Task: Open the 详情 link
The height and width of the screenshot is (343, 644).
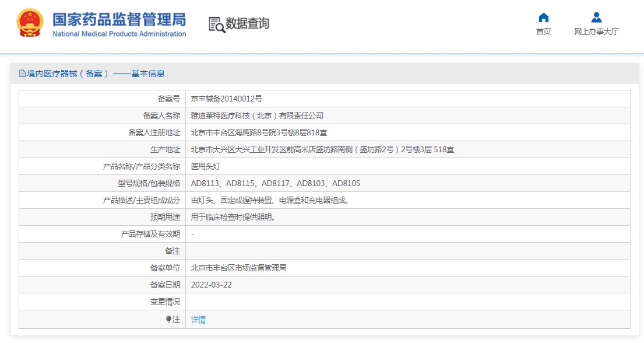Action: pos(198,320)
